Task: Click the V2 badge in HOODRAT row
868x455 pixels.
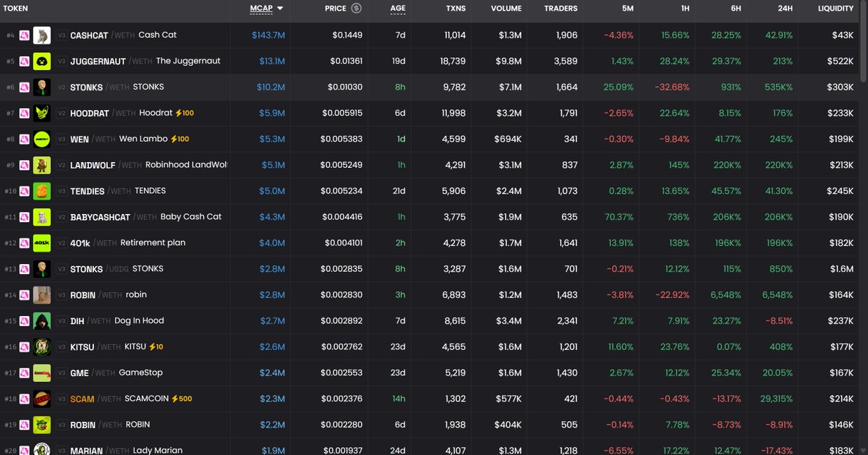Action: (61, 114)
